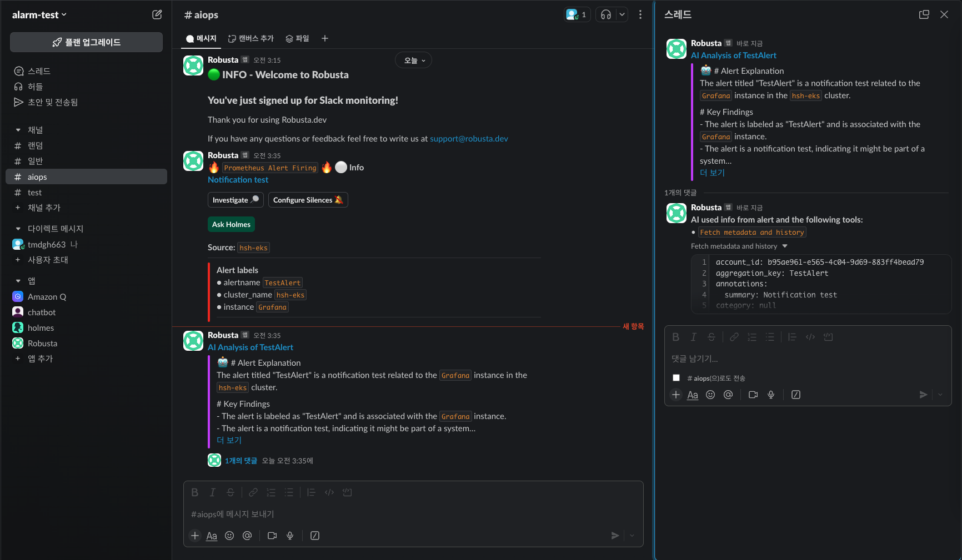Switch to the Messages tab
The width and height of the screenshot is (962, 560).
point(201,38)
